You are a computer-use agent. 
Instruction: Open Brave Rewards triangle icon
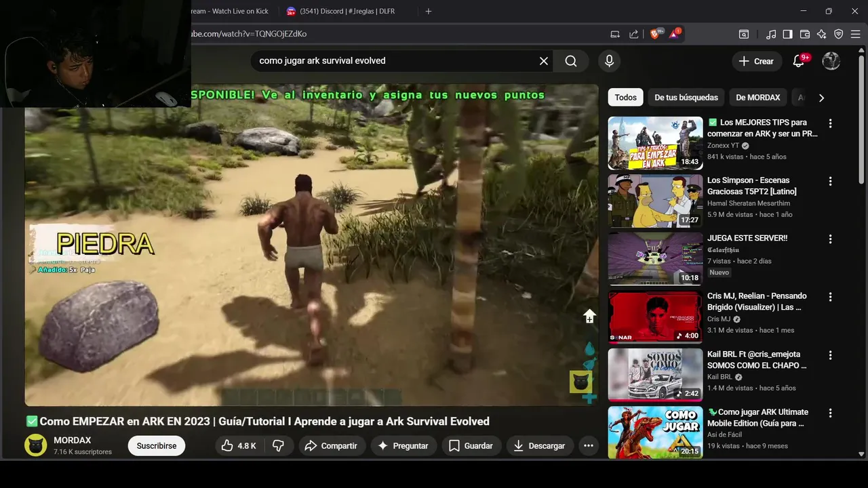coord(675,34)
